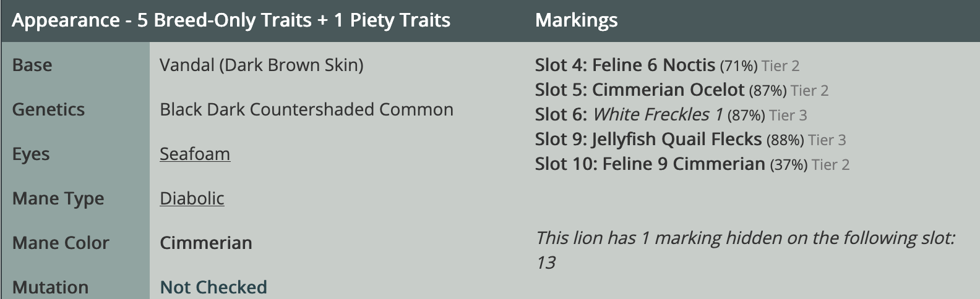Click the Eyes row label
Viewport: 980px width, 299px height.
coord(31,154)
